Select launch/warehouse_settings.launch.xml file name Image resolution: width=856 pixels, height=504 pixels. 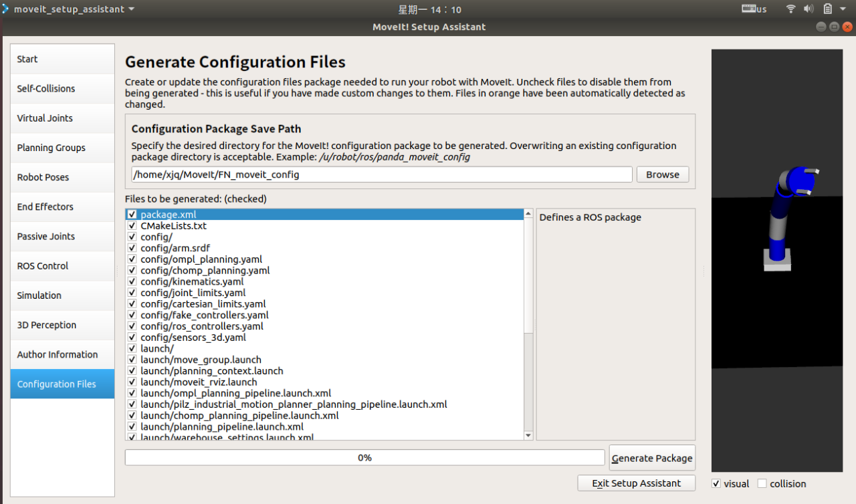pos(227,437)
